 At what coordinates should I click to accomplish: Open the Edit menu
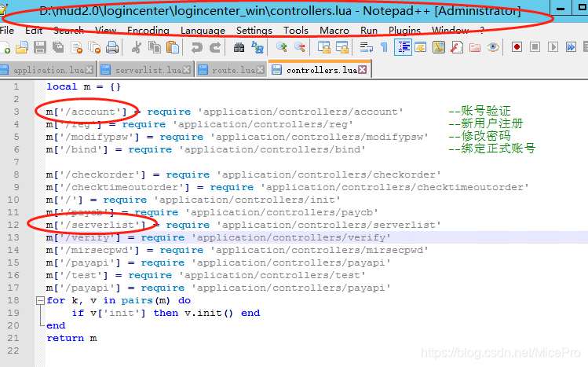[x=34, y=30]
